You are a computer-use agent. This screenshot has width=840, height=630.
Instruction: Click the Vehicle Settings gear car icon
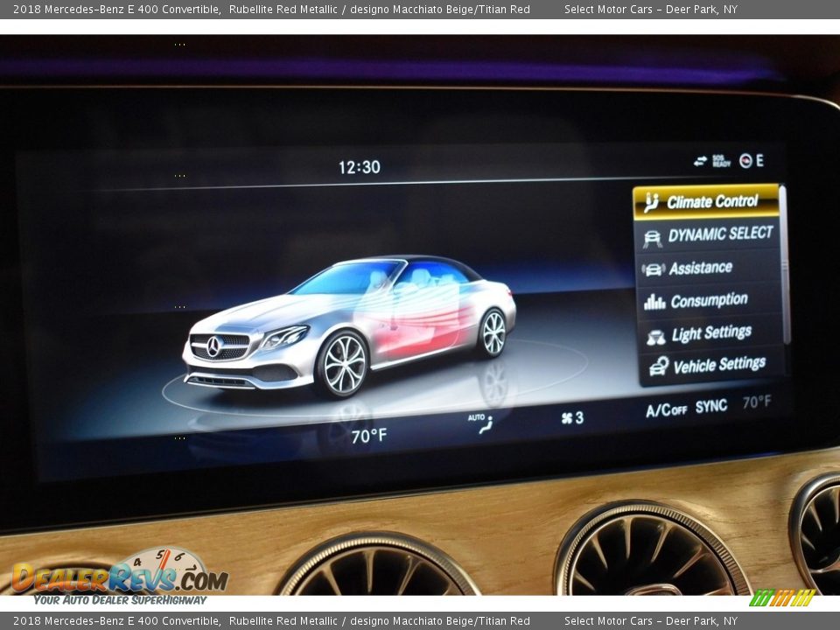[x=658, y=367]
